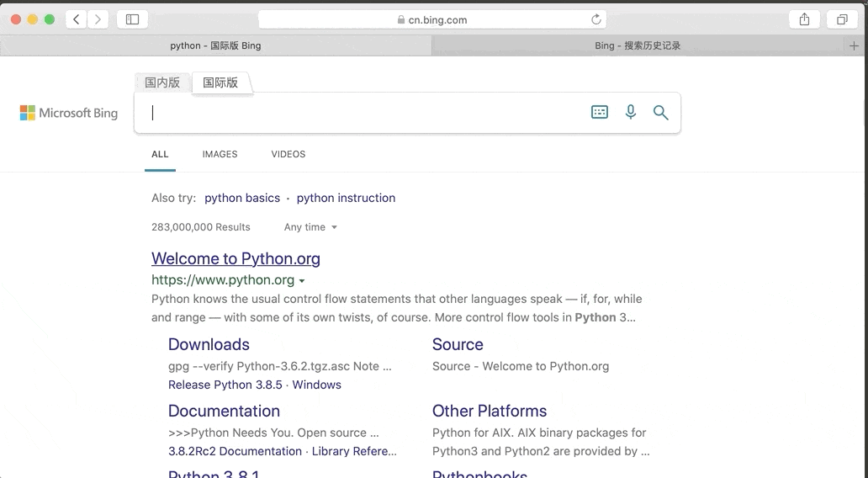This screenshot has width=868, height=478.
Task: Open the Share icon in Safari toolbar
Action: [804, 19]
